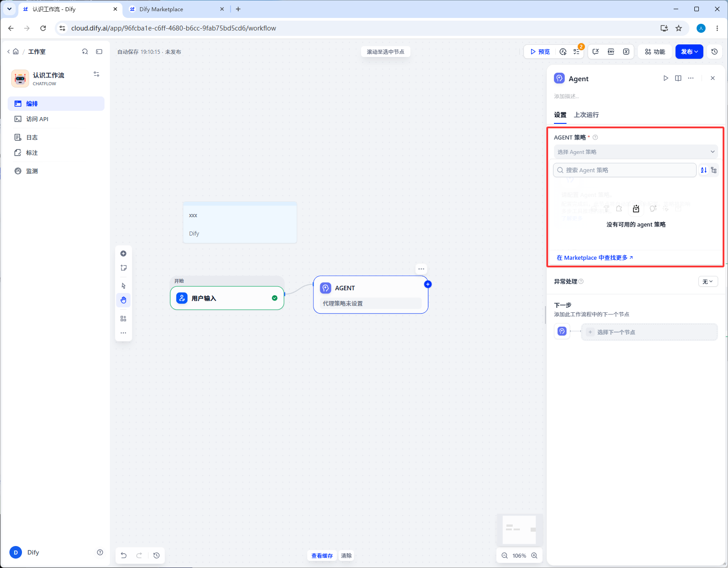Screen dimensions: 728x568
Task: Click the help icon in sidebar footer
Action: click(x=100, y=552)
